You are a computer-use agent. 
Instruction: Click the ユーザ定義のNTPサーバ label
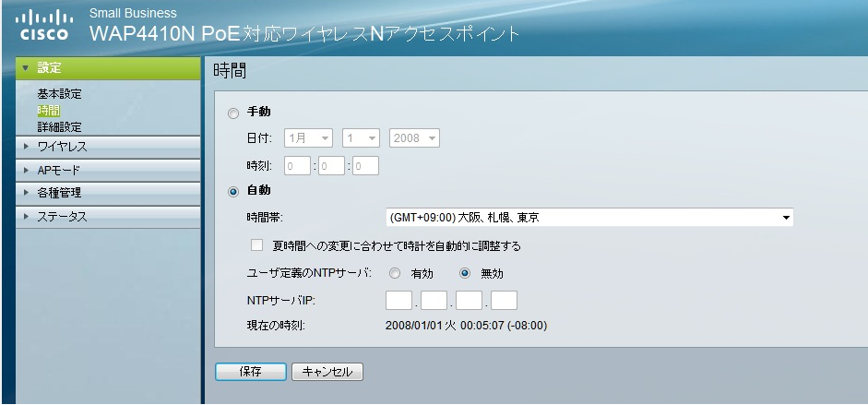(309, 273)
